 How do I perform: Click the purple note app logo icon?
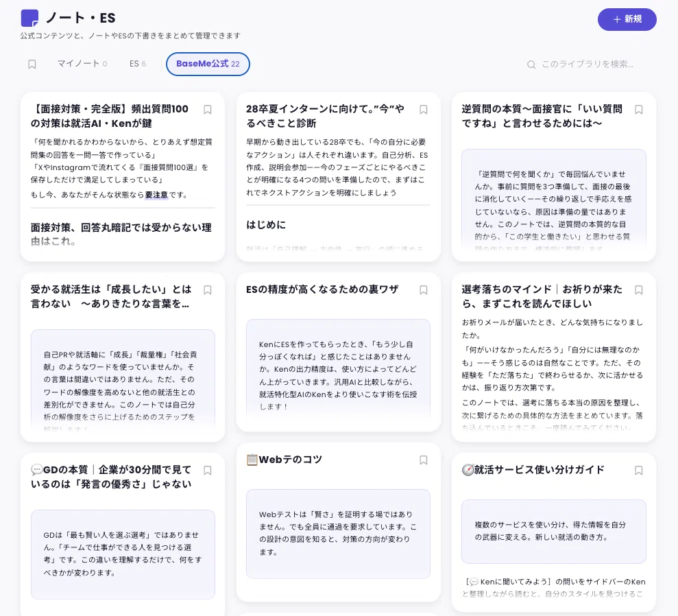pos(30,18)
